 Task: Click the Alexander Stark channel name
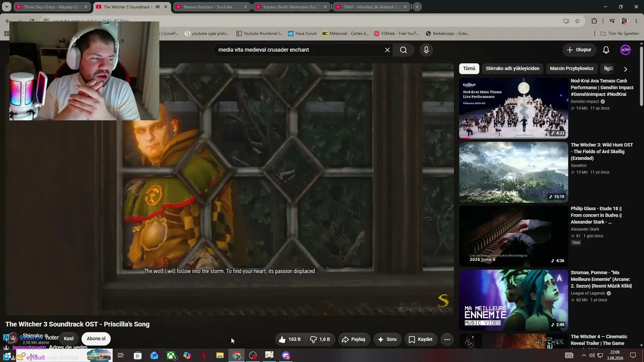(x=585, y=229)
